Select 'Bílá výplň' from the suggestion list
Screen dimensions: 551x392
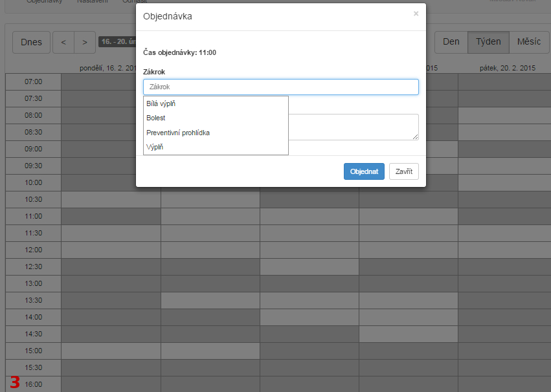point(161,103)
